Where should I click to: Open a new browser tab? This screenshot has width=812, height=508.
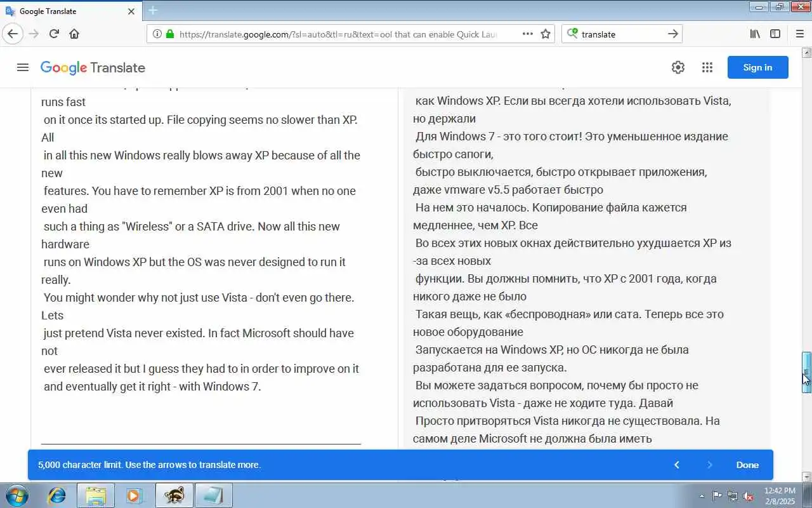point(153,10)
